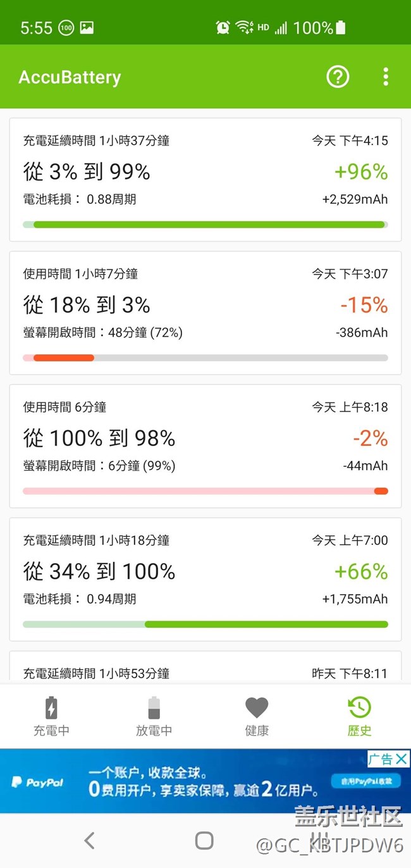The image size is (411, 868).
Task: Tap the battery icon in status bar
Action: [341, 27]
